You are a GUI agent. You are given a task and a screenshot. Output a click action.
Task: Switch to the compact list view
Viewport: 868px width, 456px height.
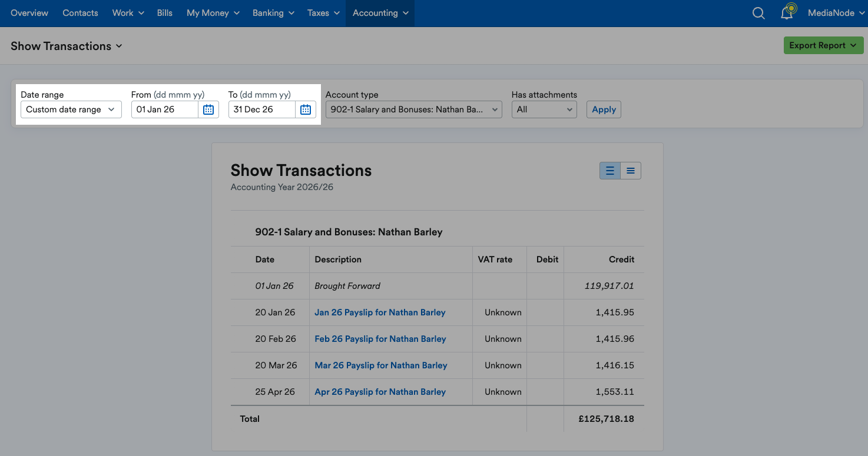(631, 171)
